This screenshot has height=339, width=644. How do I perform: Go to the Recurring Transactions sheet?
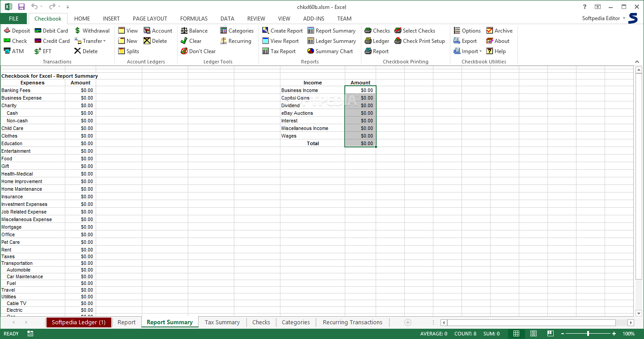(352, 322)
